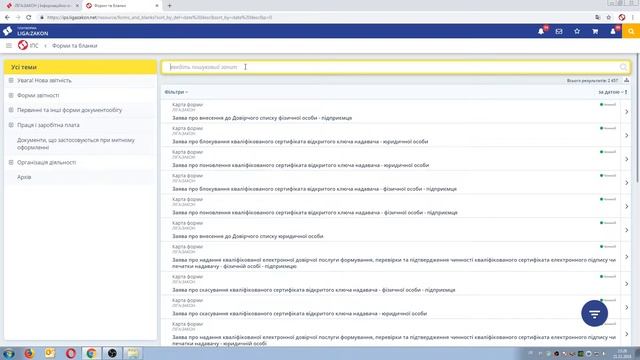Open the Windows Start button

[x=9, y=353]
